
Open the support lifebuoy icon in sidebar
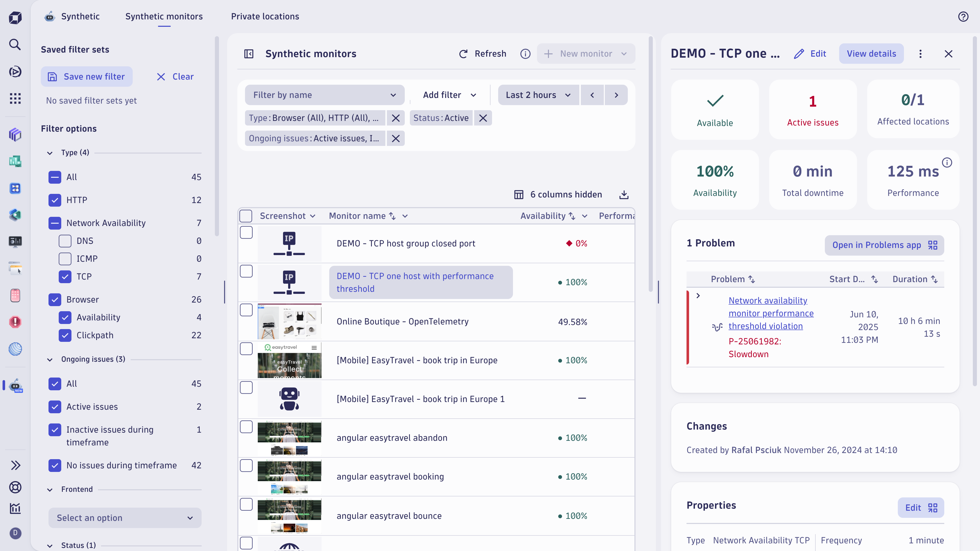(x=15, y=487)
